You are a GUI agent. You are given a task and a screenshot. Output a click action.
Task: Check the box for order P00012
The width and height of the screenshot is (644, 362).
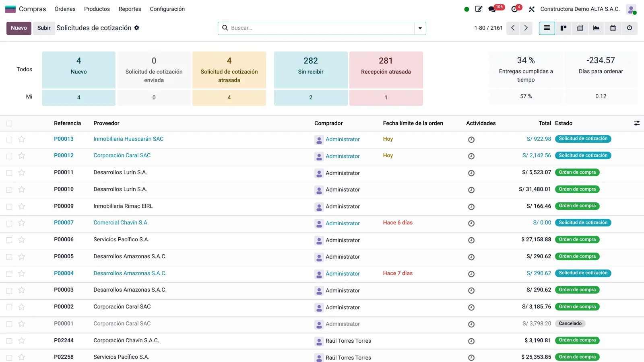9,156
